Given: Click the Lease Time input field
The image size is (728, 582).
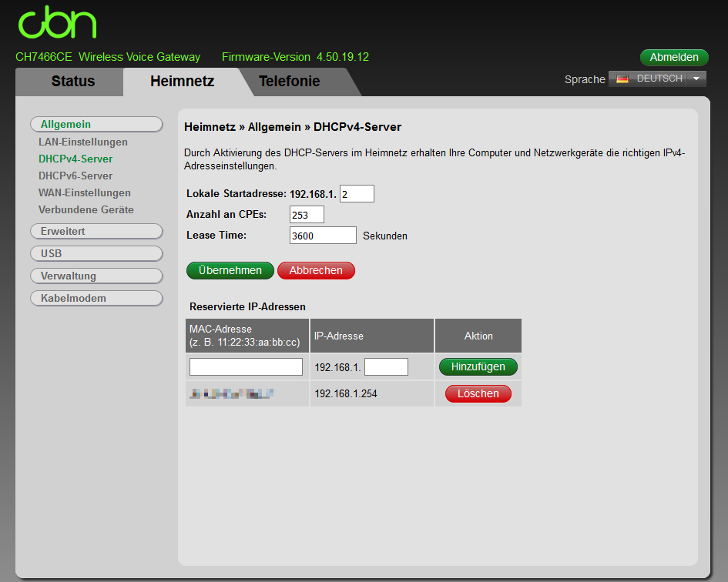Looking at the screenshot, I should pyautogui.click(x=323, y=235).
